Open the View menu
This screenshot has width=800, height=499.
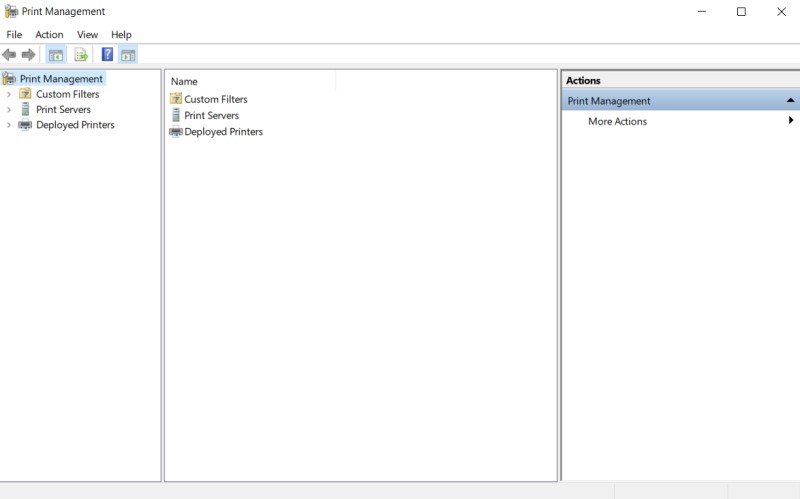click(x=87, y=34)
